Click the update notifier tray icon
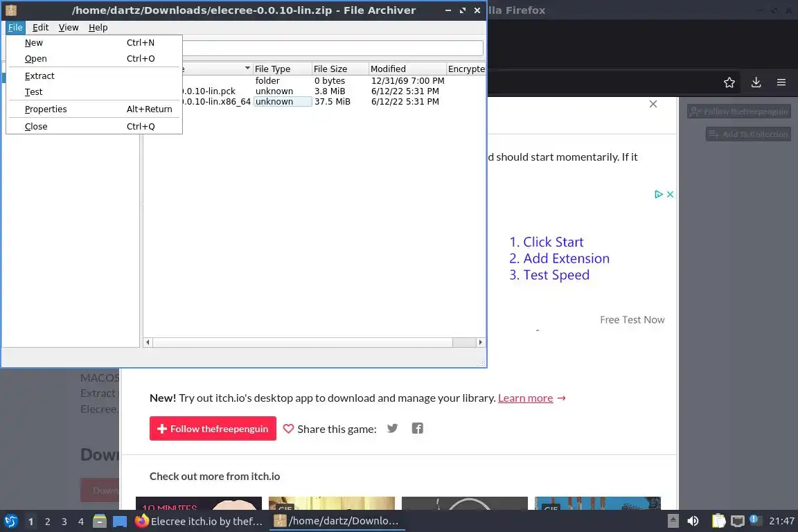798x532 pixels. point(756,520)
